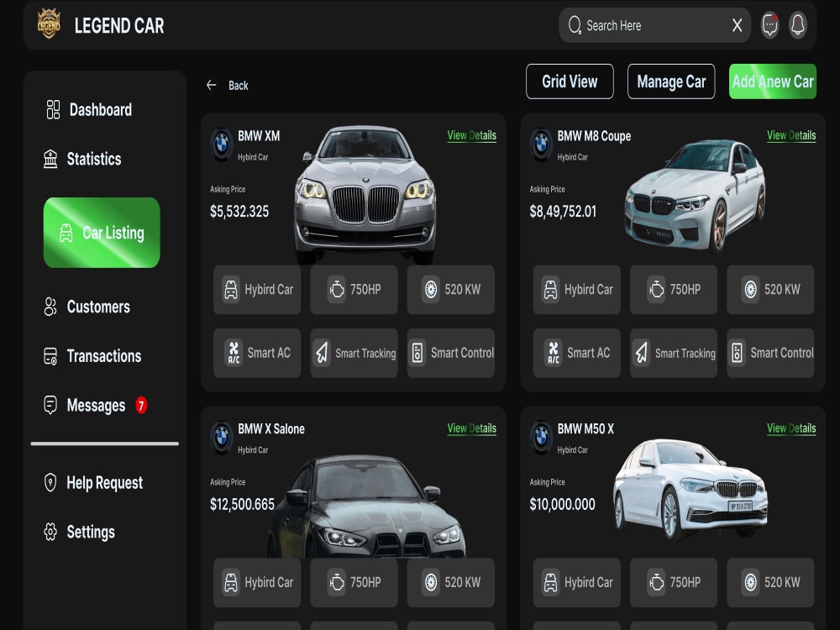Click the white BMW M50 X image
This screenshot has width=840, height=630.
(690, 489)
